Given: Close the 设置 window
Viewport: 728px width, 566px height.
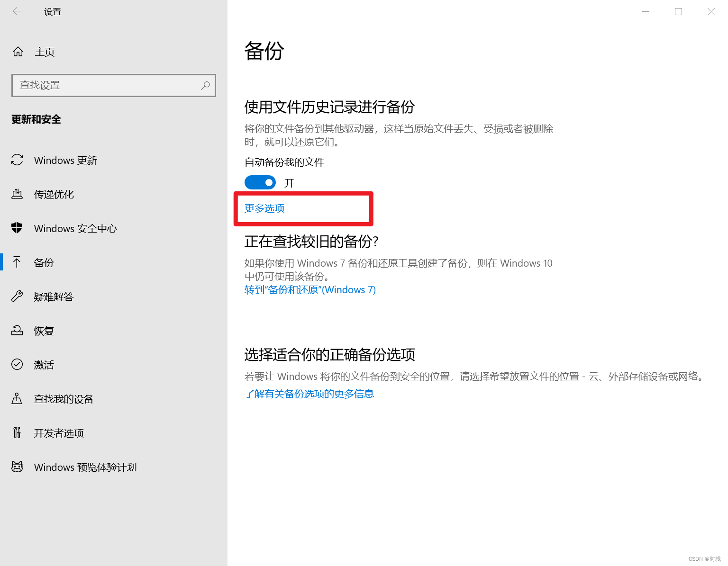Looking at the screenshot, I should point(711,11).
